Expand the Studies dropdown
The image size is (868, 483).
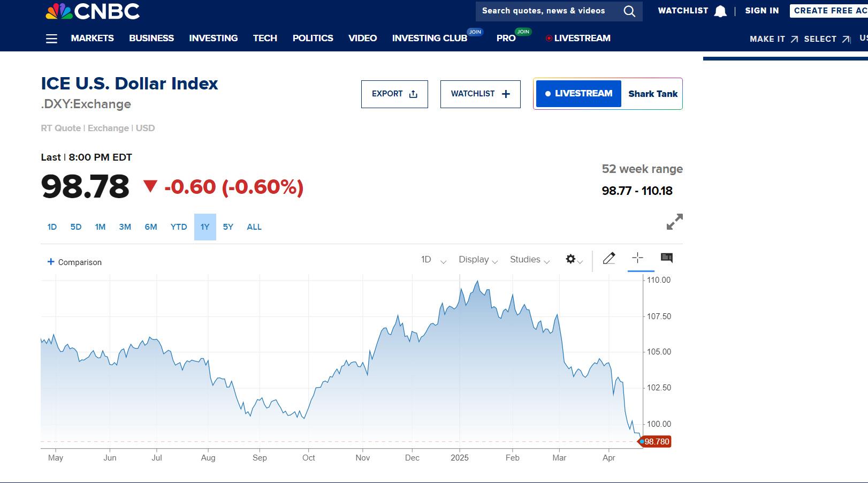tap(529, 260)
